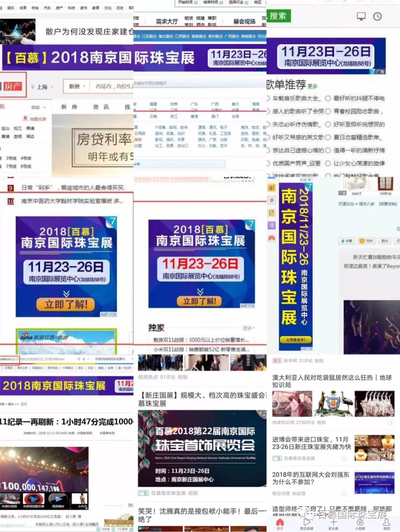This screenshot has height=532, width=400.
Task: Click the 百慕2018第22届南京国际珠宝 banner
Action: click(202, 448)
